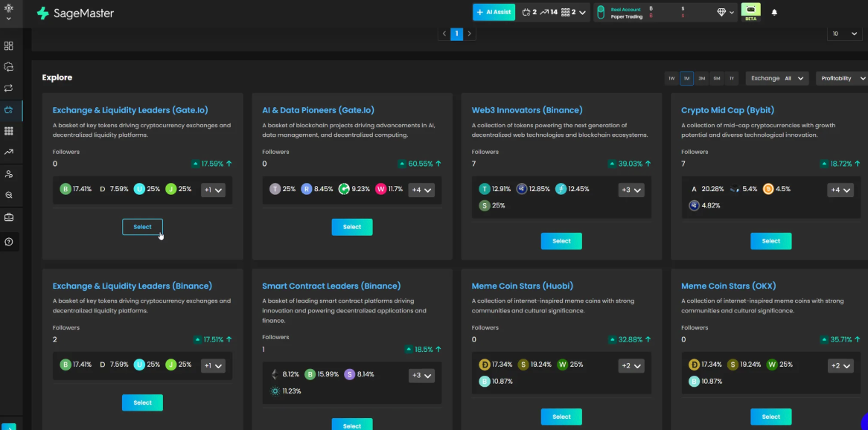Click the help question mark sidebar icon

8,242
